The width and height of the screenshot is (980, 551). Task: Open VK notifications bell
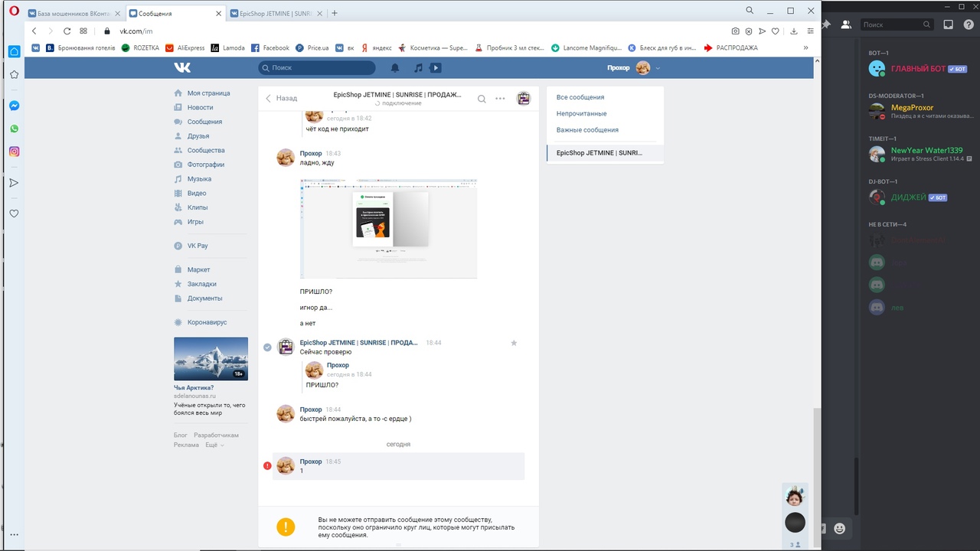tap(395, 68)
